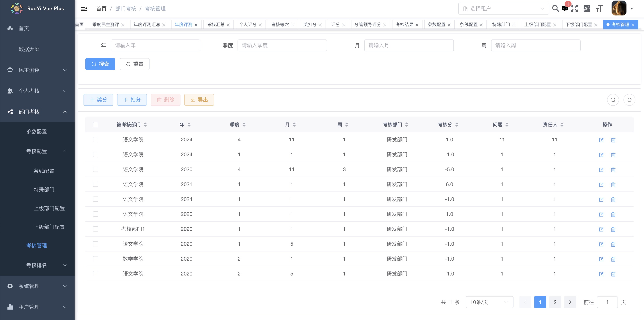
Task: Click the 导出 export button
Action: [199, 100]
